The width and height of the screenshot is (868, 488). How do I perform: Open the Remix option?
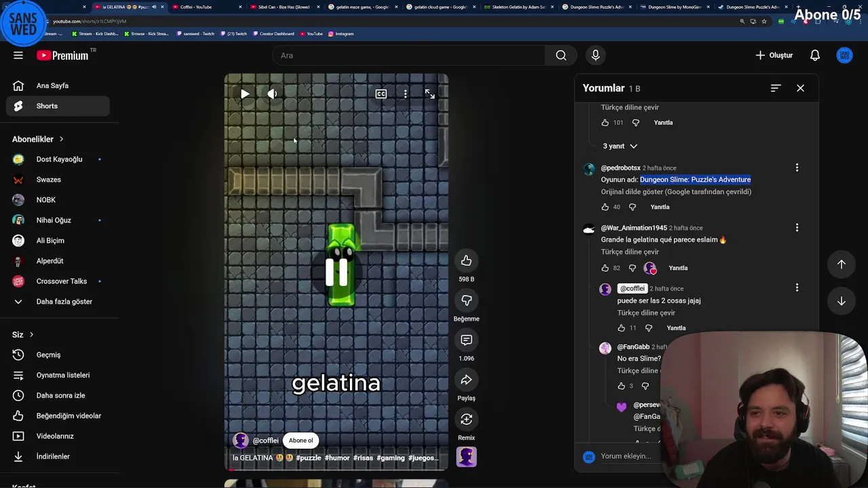pos(467,420)
